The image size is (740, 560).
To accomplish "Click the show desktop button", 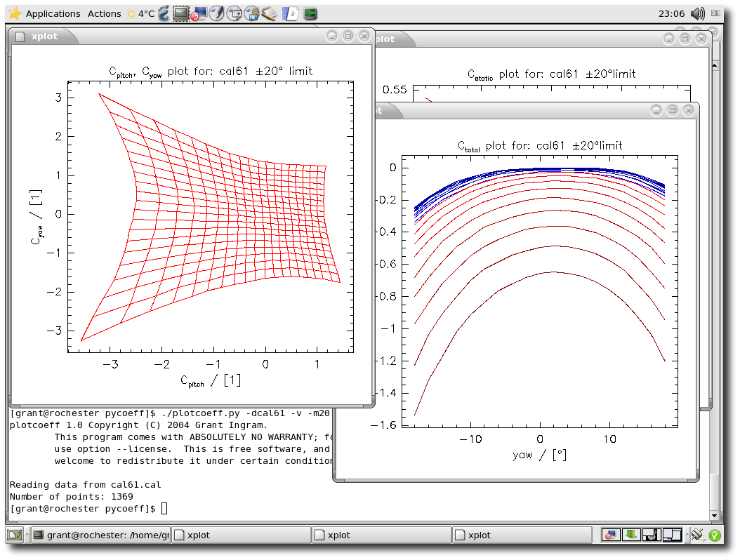I will tap(14, 535).
